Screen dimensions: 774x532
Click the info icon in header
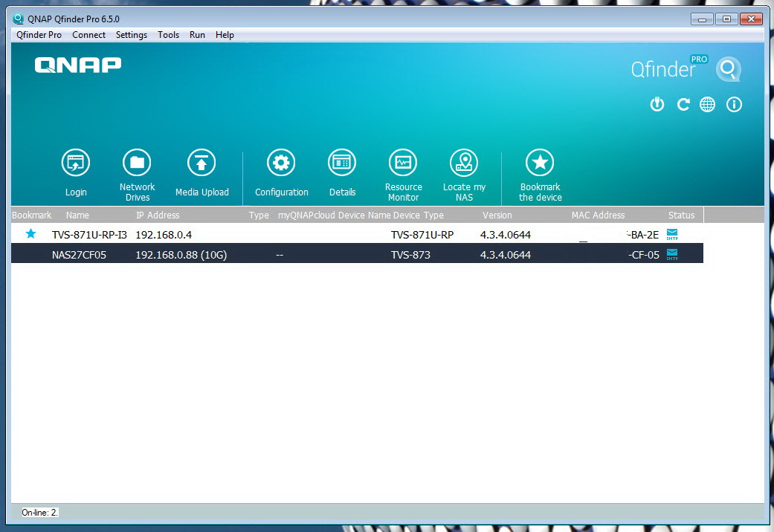pyautogui.click(x=734, y=104)
